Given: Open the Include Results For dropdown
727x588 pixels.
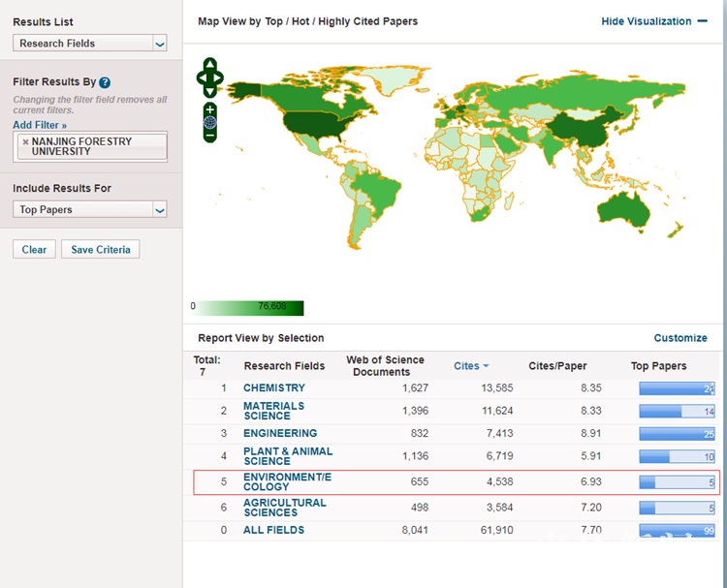Looking at the screenshot, I should [160, 210].
